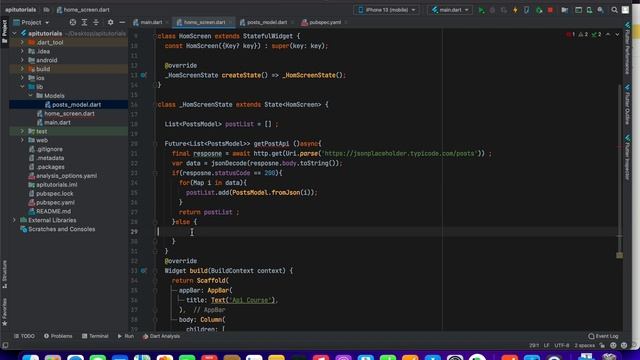Click the warnings count indicator in editor

click(583, 35)
